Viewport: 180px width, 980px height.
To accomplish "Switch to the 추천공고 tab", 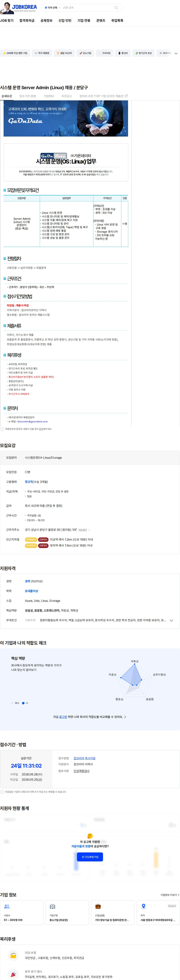I will (x=67, y=96).
